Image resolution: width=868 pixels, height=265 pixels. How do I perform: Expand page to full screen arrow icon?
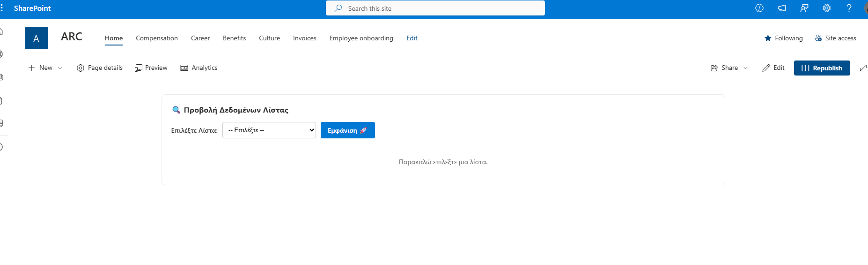[x=863, y=68]
